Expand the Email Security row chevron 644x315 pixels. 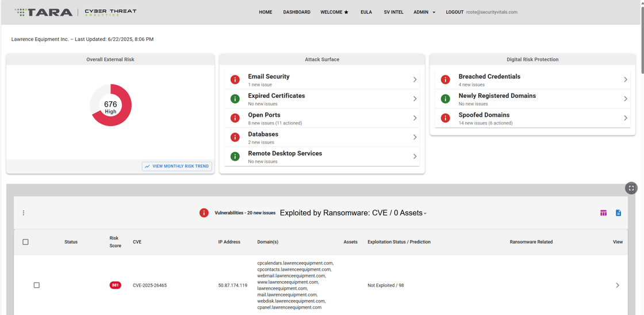point(415,79)
